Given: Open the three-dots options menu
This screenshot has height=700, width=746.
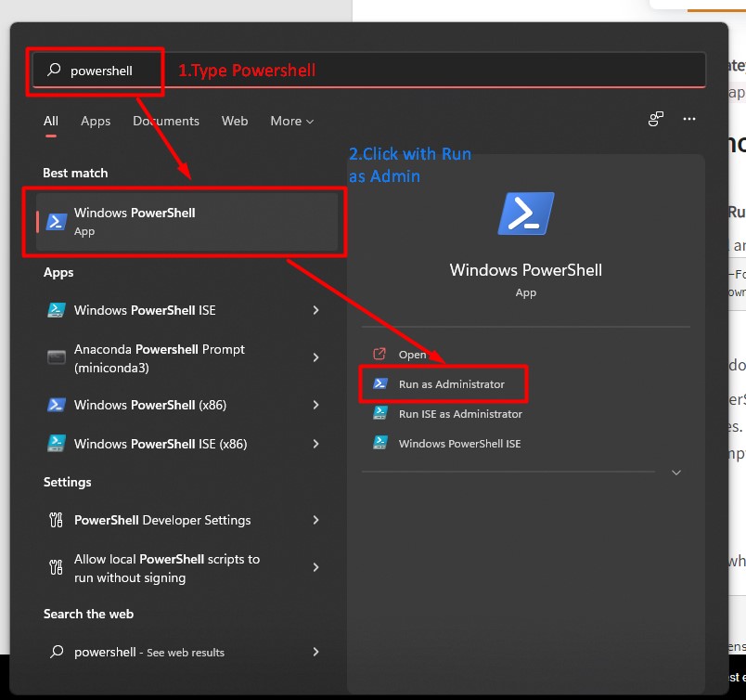Looking at the screenshot, I should (689, 119).
